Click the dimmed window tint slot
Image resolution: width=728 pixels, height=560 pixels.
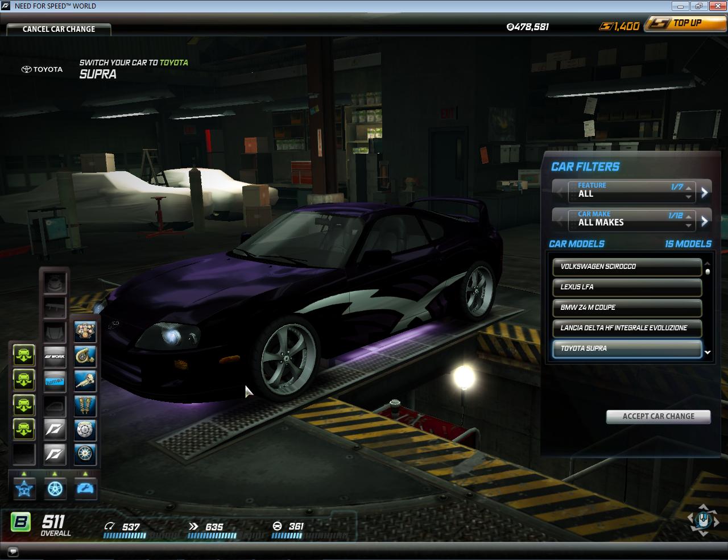[55, 406]
